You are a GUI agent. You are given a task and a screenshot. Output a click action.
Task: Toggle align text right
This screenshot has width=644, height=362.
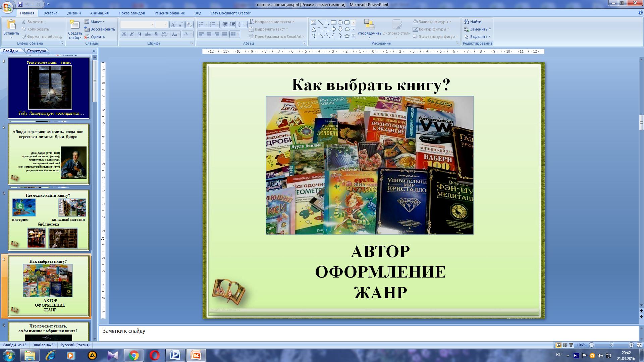click(x=217, y=34)
